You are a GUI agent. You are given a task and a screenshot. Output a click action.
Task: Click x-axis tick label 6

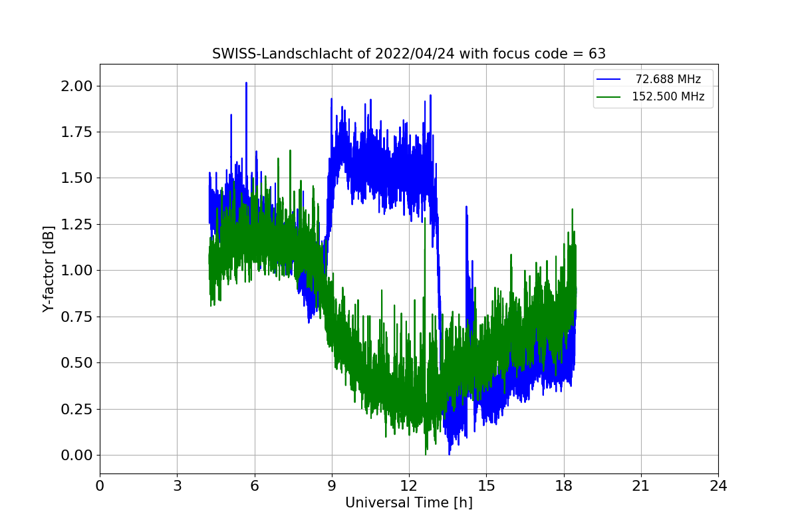point(254,486)
